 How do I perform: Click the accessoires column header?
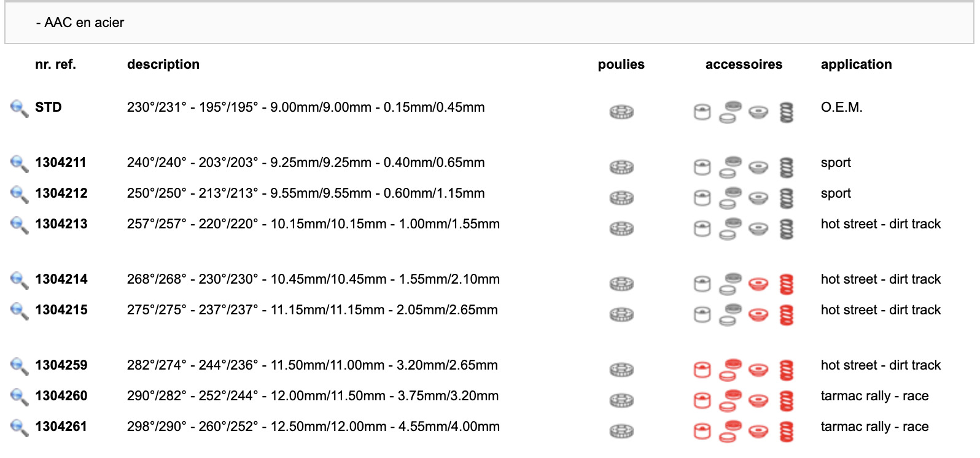point(744,64)
